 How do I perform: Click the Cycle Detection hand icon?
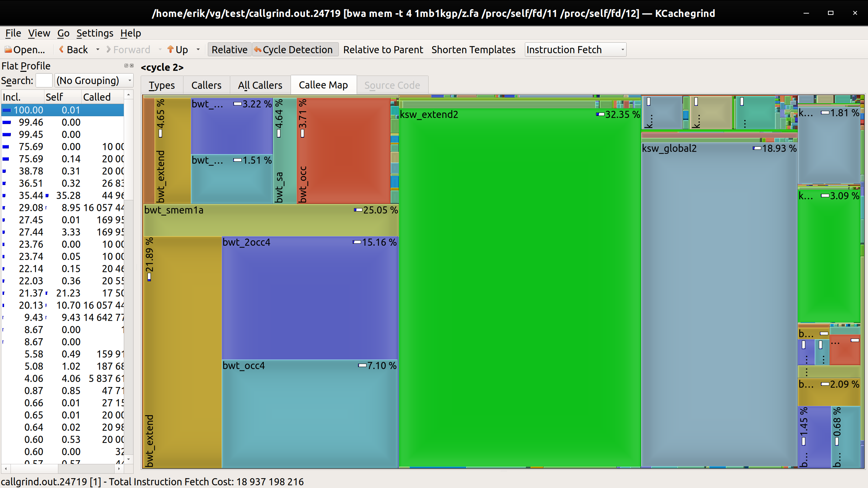pos(258,49)
